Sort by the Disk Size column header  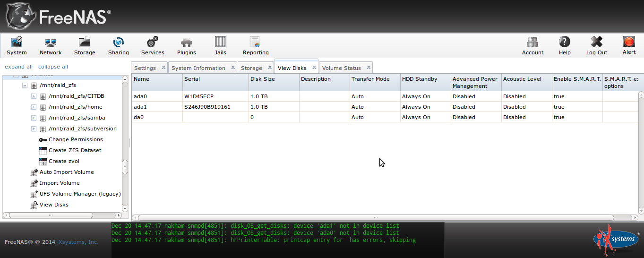point(274,82)
